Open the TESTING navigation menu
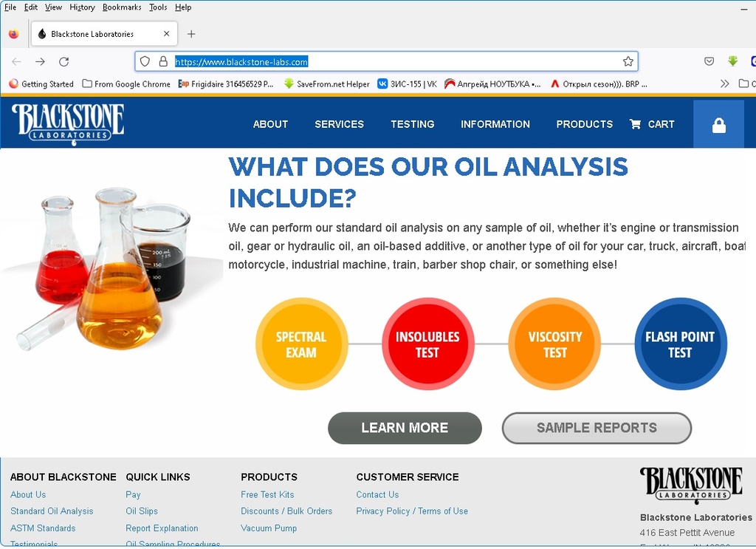This screenshot has height=549, width=756. [x=413, y=124]
